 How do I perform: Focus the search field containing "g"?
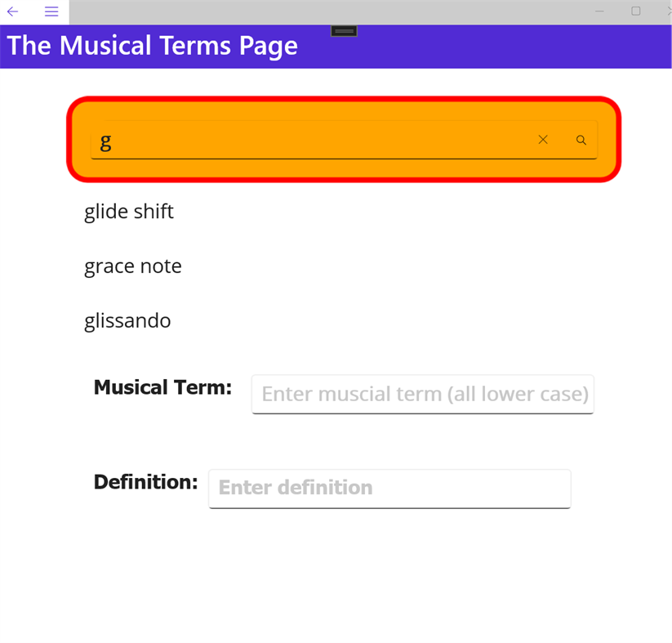(310, 141)
